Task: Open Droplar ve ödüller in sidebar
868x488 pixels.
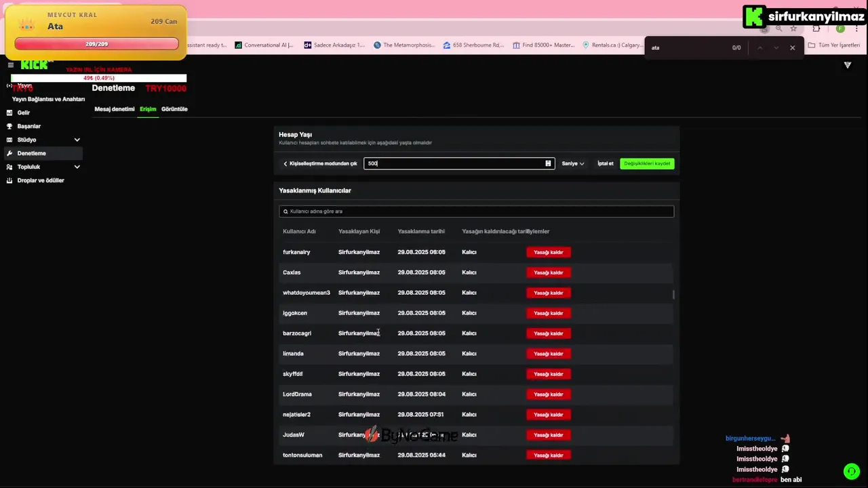Action: [x=41, y=180]
